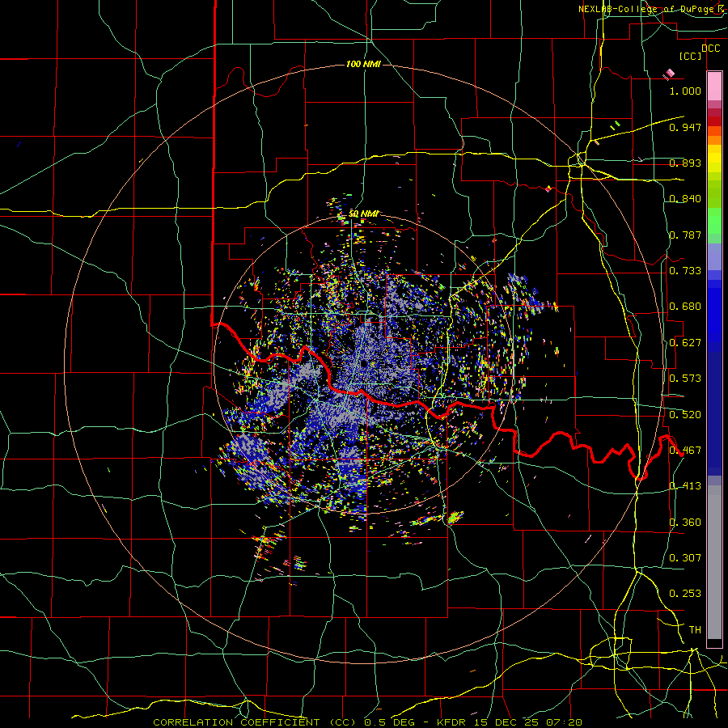Click the 0.680 scale value
Image resolution: width=728 pixels, height=728 pixels.
click(685, 306)
